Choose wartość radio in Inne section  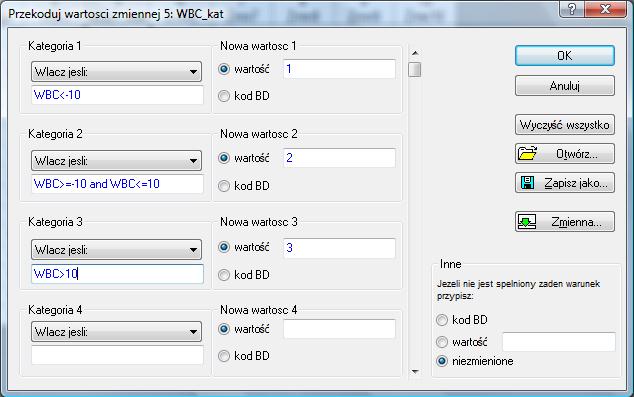click(x=442, y=342)
